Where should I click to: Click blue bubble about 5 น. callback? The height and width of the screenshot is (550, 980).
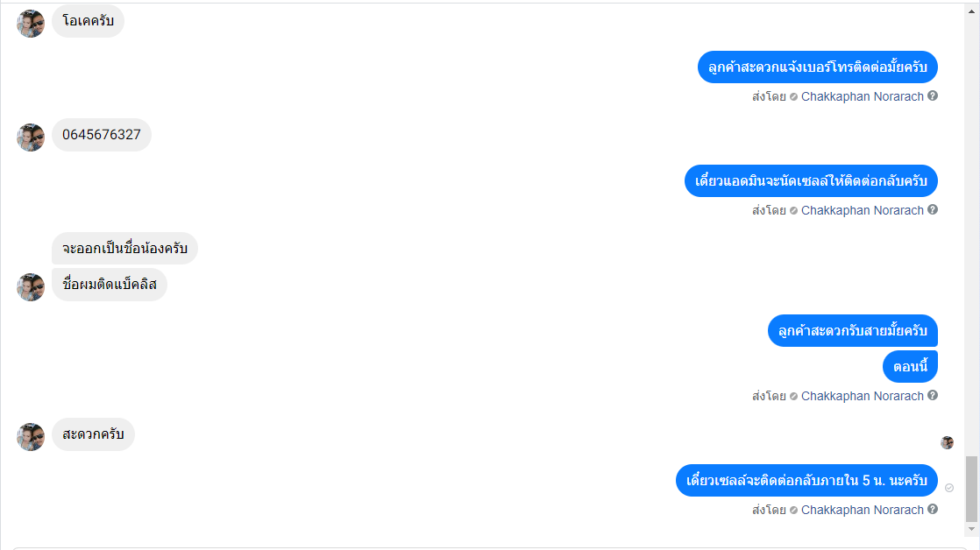coord(806,480)
